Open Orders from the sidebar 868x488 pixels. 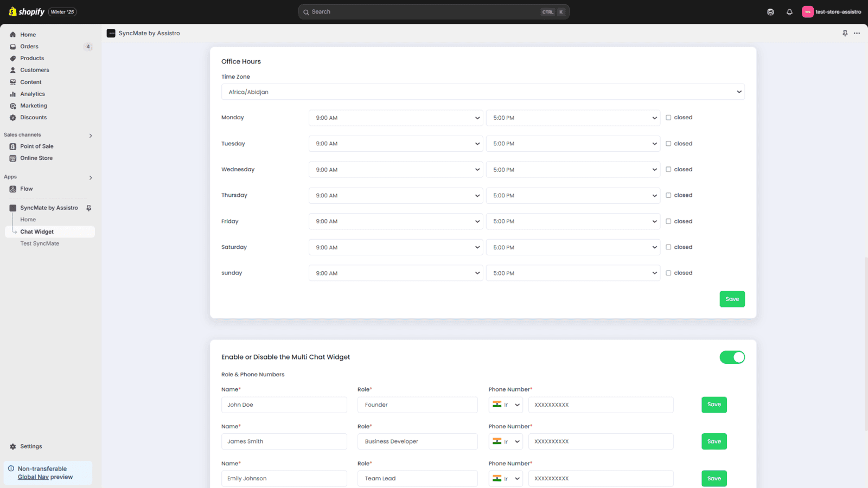point(29,47)
